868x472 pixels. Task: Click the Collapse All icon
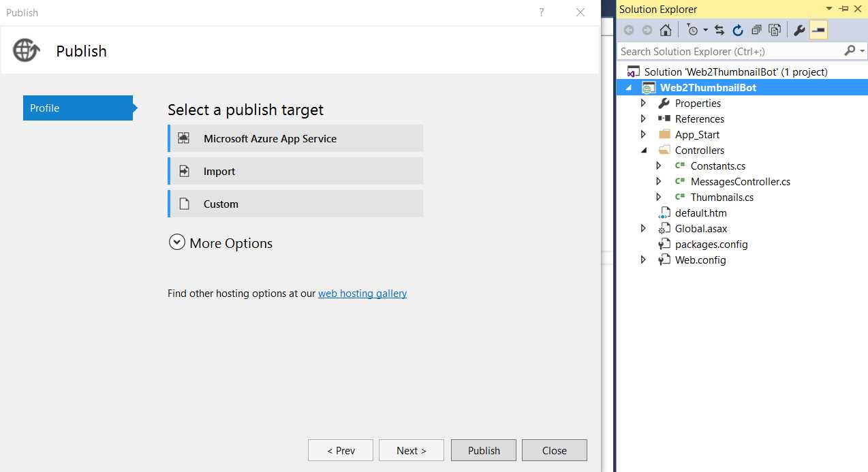click(x=756, y=29)
